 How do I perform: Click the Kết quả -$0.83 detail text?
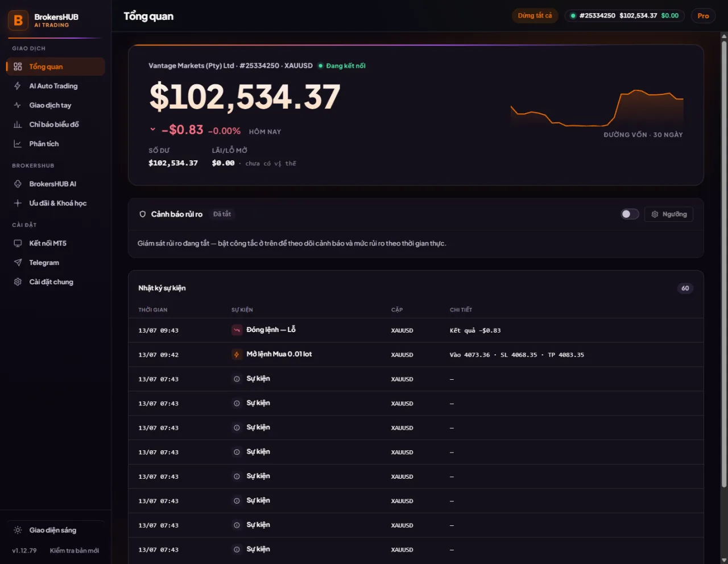[475, 330]
